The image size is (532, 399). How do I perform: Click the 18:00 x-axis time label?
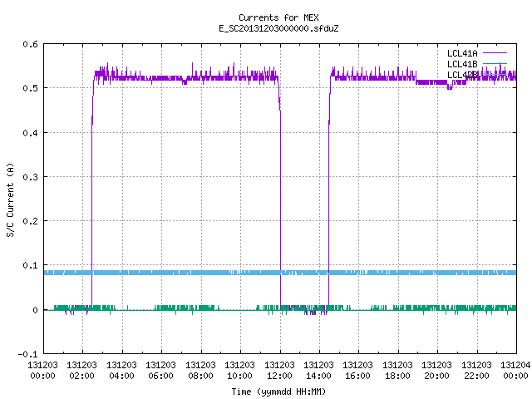(397, 376)
